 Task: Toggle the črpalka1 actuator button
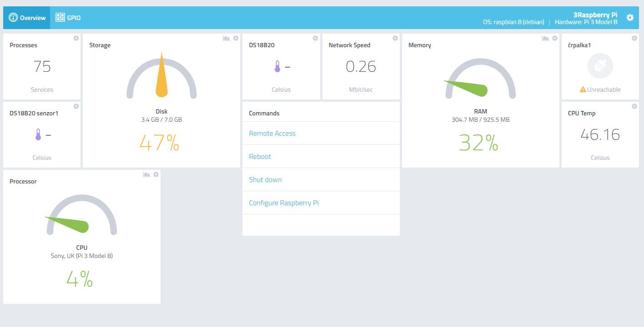click(600, 66)
